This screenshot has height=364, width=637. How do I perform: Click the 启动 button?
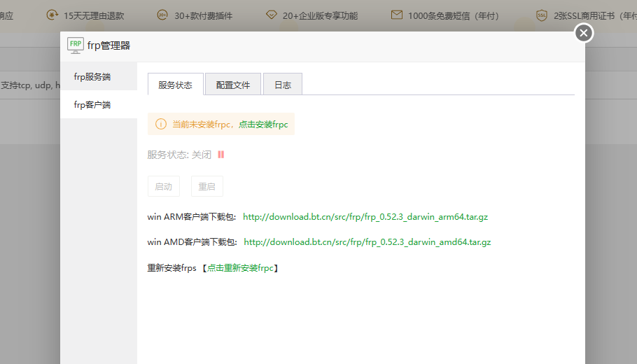point(164,186)
